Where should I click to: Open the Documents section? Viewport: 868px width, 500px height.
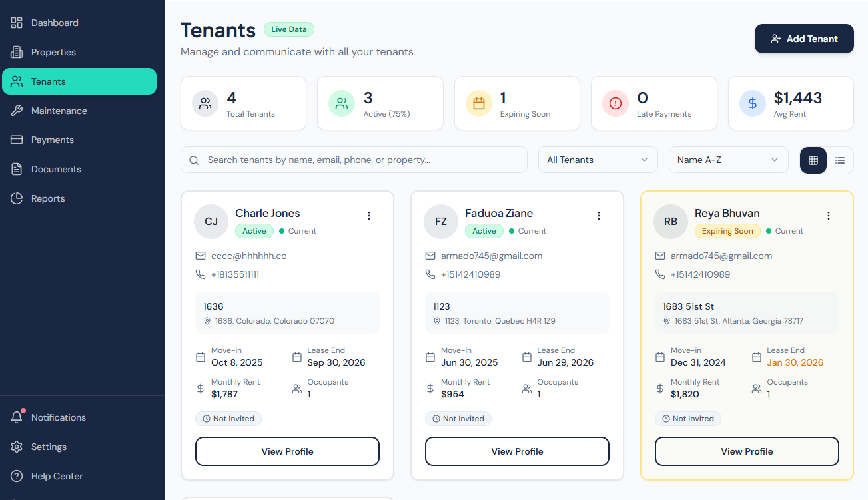pyautogui.click(x=56, y=168)
